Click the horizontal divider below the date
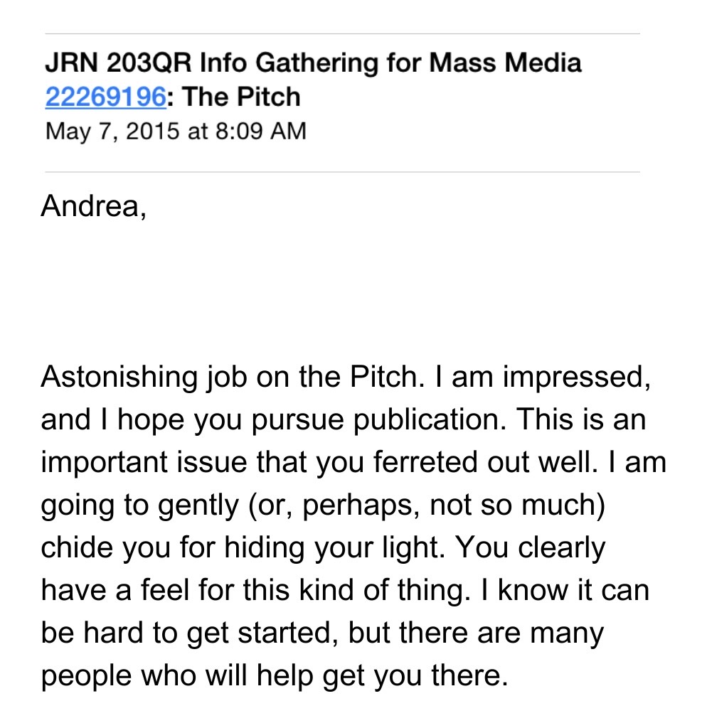The image size is (707, 728). click(341, 172)
